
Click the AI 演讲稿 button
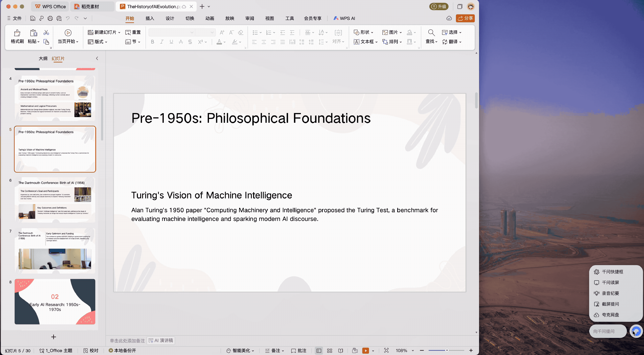pyautogui.click(x=161, y=341)
